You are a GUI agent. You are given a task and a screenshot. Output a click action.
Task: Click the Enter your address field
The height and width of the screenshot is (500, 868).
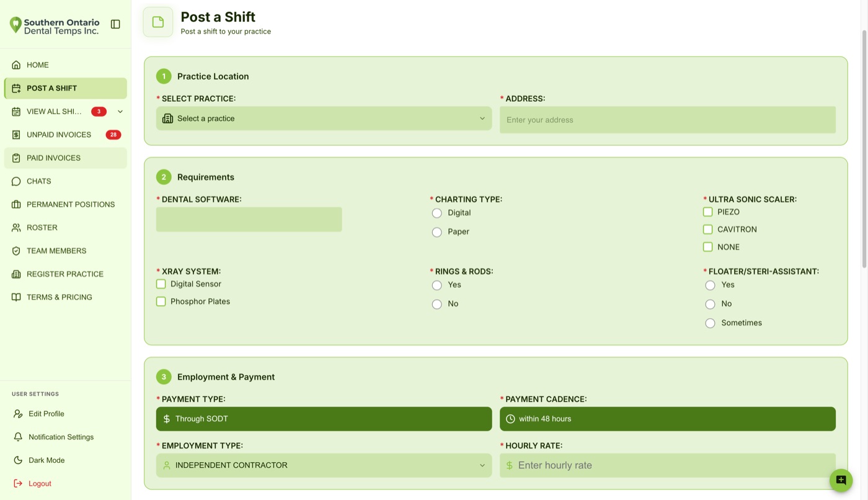point(668,120)
